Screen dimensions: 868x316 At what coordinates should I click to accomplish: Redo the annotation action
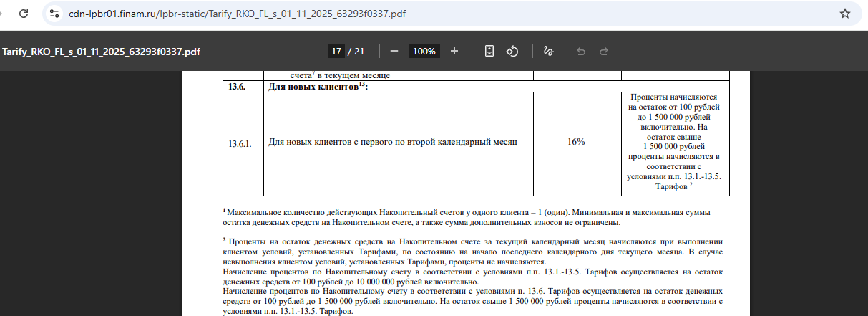point(603,52)
